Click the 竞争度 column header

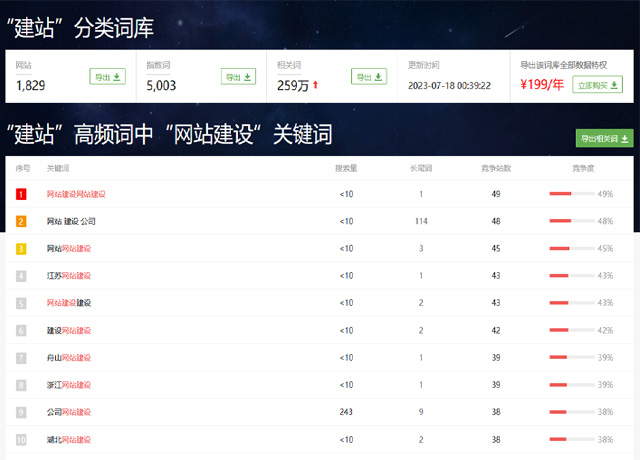583,168
